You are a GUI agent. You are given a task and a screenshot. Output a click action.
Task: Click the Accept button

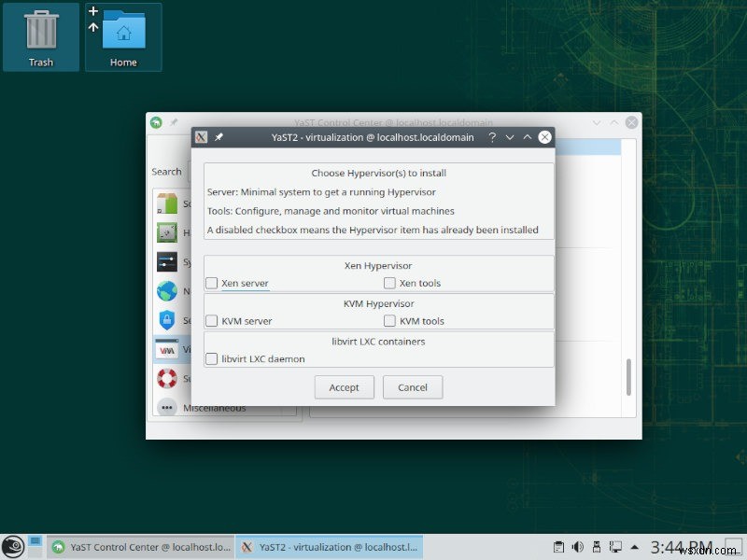pyautogui.click(x=344, y=387)
